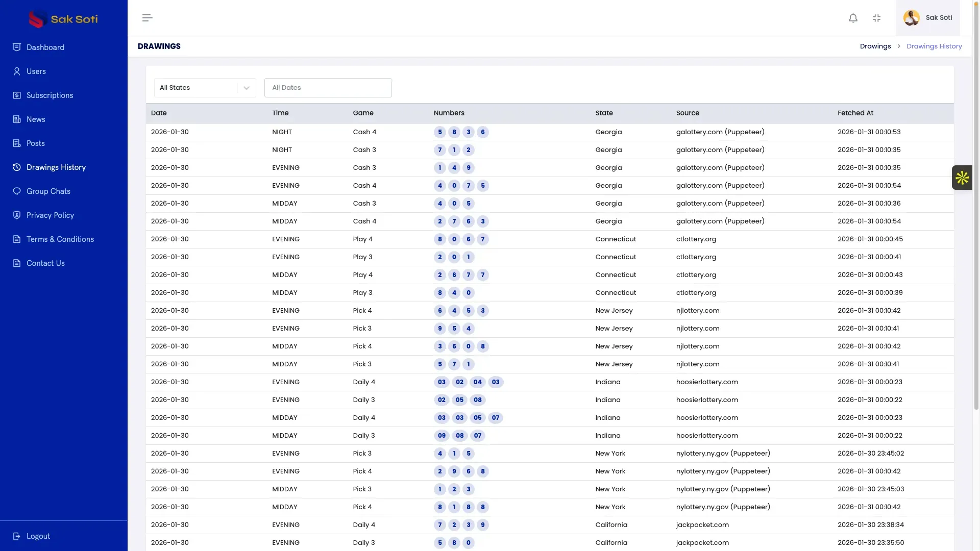The width and height of the screenshot is (980, 551).
Task: Click the Drawings History clock icon
Action: point(17,167)
